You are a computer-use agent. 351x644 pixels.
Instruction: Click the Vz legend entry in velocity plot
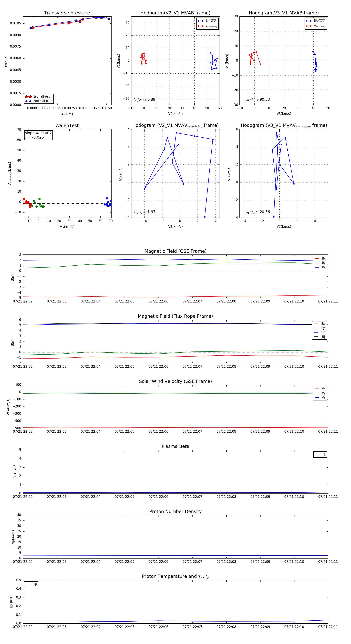pyautogui.click(x=320, y=398)
